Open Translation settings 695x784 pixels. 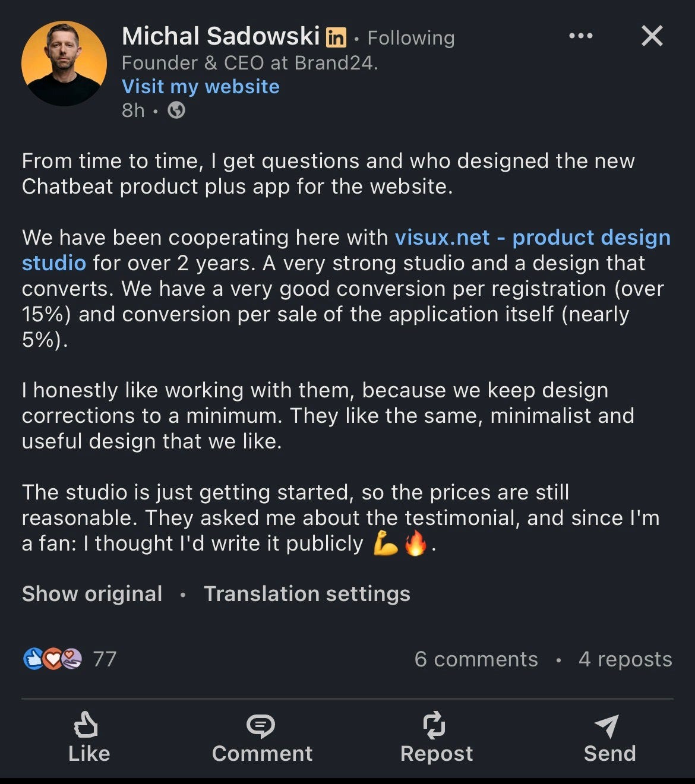[x=307, y=594]
